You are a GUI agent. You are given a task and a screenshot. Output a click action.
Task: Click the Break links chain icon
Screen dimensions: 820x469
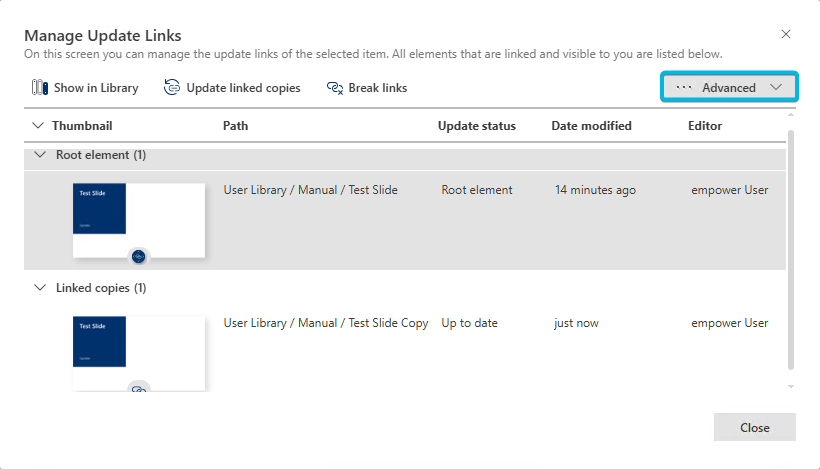335,88
